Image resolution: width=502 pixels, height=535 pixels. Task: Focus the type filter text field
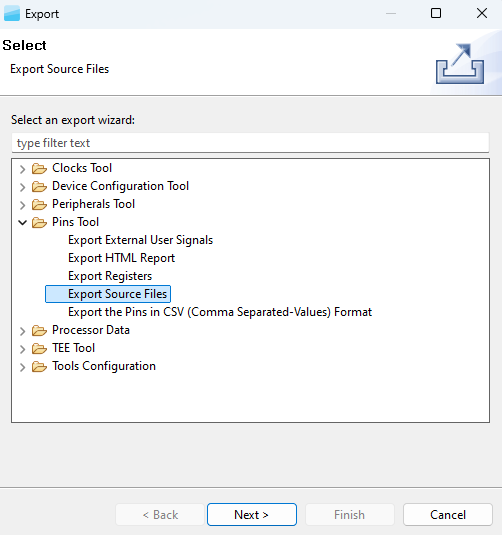pos(250,143)
